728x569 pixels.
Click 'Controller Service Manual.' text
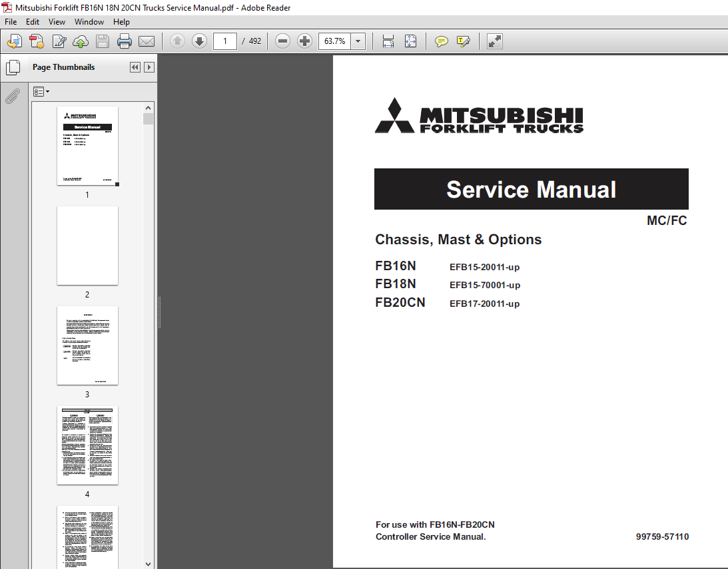coord(431,536)
